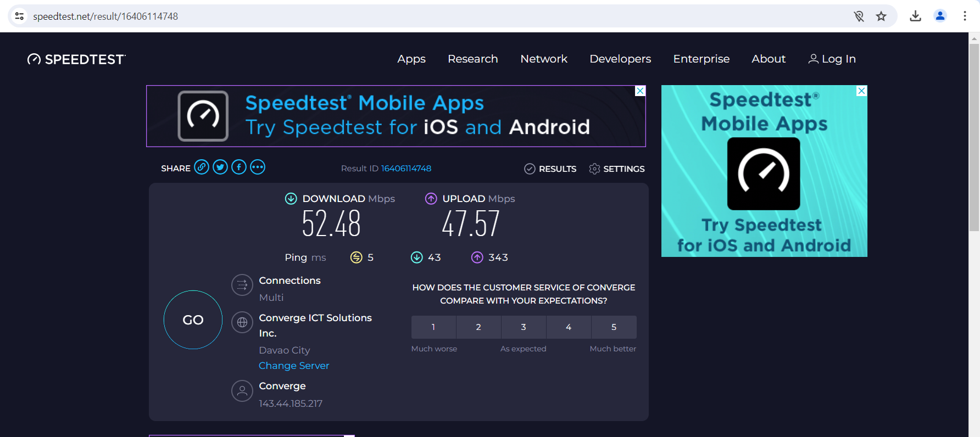Click the download speed value 52.48
Viewport: 980px width, 437px height.
point(331,223)
